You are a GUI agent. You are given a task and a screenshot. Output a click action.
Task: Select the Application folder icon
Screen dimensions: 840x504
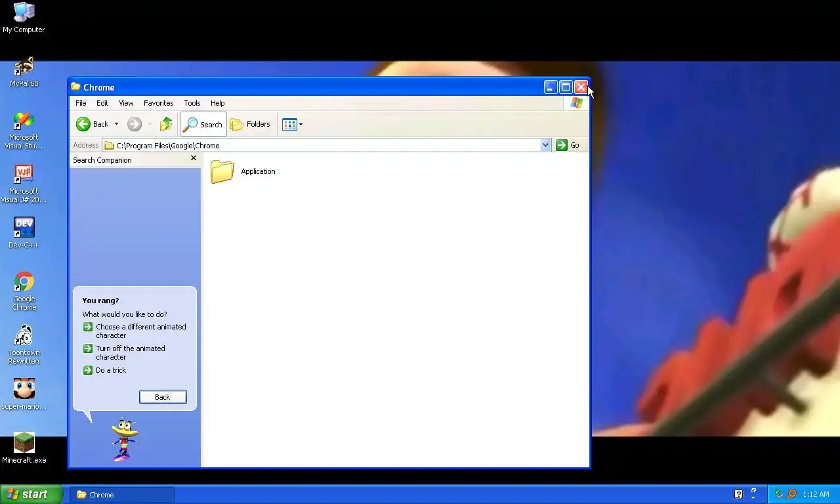click(x=222, y=171)
